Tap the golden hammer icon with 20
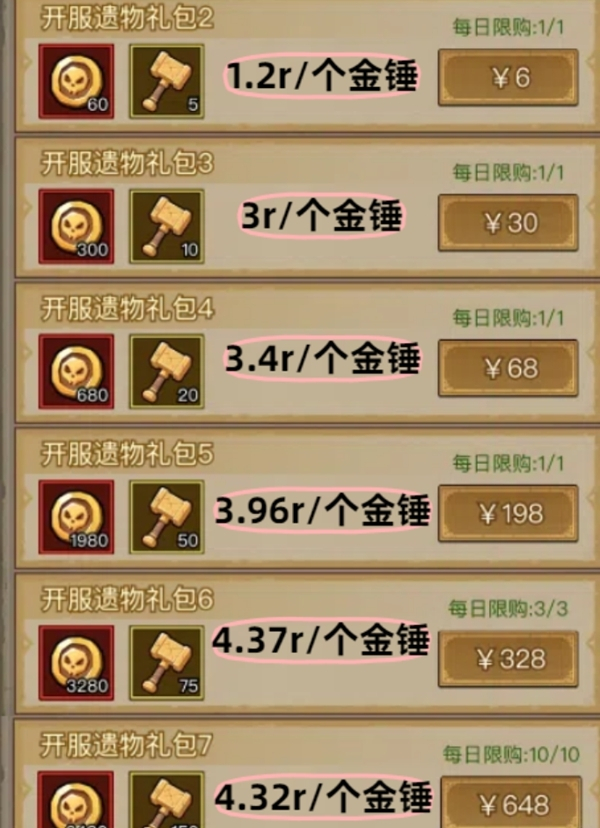The height and width of the screenshot is (828, 600). 167,372
